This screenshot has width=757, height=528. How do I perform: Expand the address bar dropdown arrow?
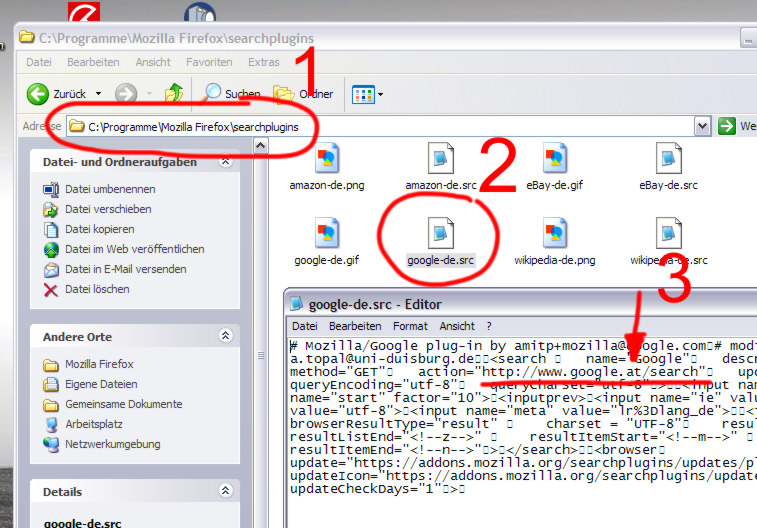point(702,126)
